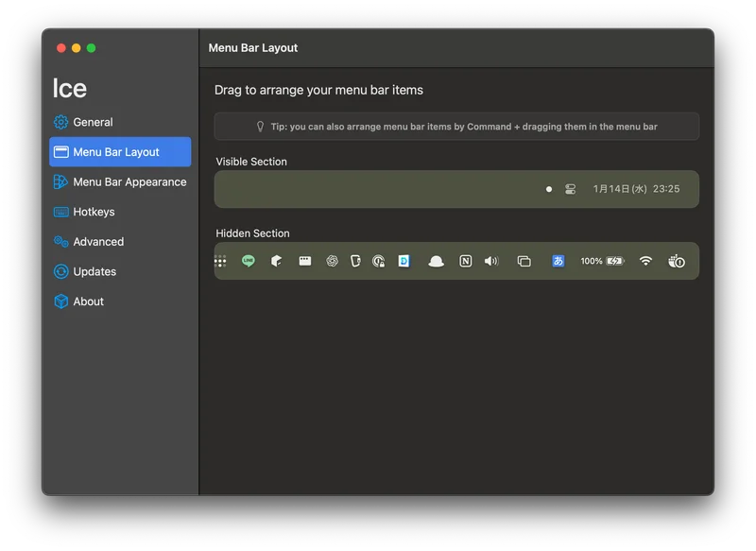This screenshot has height=551, width=756.
Task: Click the Control Center toggle icon
Action: click(x=570, y=189)
